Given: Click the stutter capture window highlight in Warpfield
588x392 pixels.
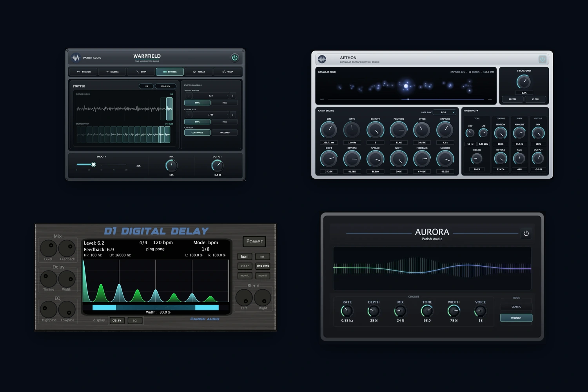Looking at the screenshot, I should pos(169,109).
